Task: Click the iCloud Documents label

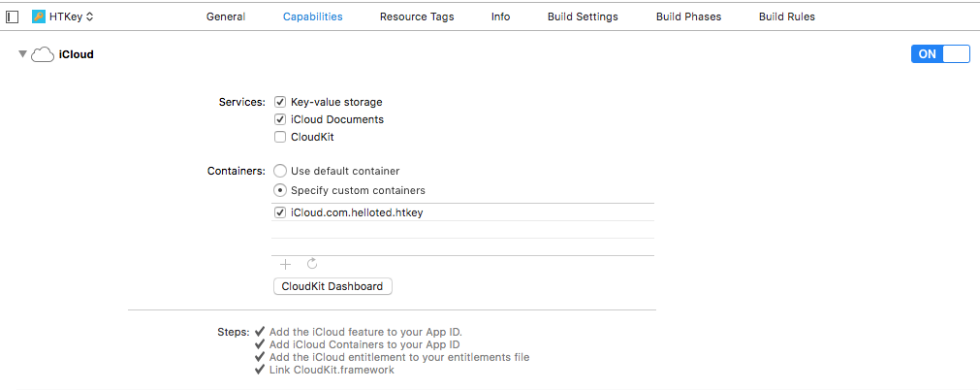Action: 337,119
